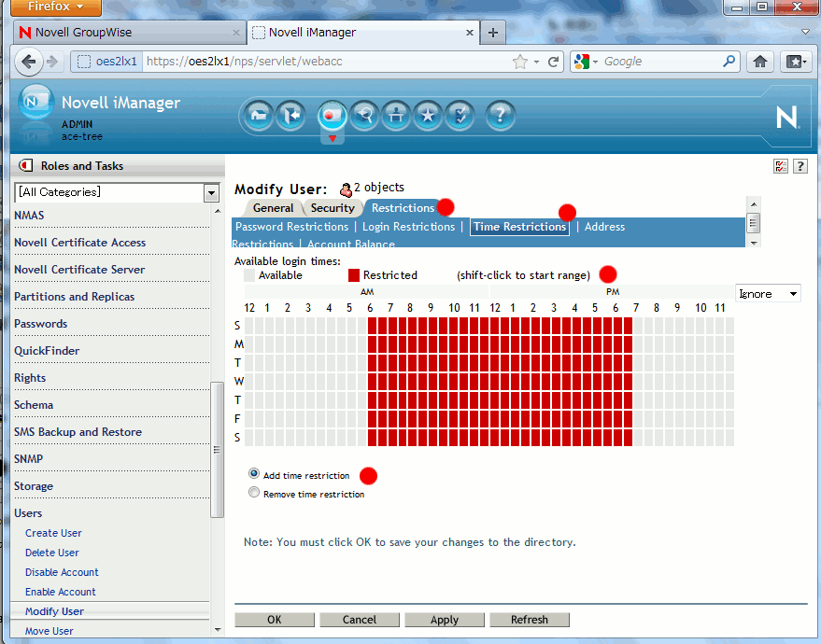Click the Favorites star icon in iManager
Screen dimensions: 821x644
click(x=428, y=115)
